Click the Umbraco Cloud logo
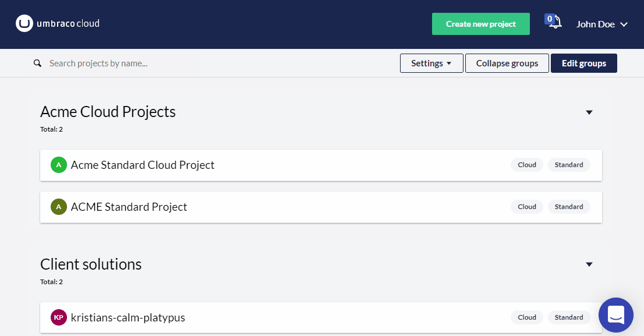 coord(58,23)
